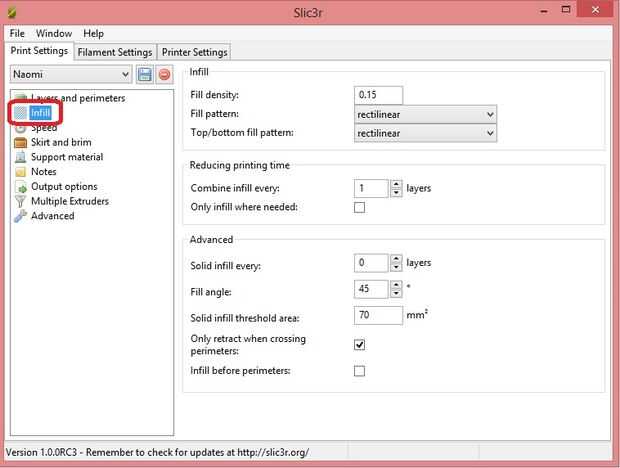The height and width of the screenshot is (468, 620).
Task: Switch to Filament Settings tab
Action: (x=115, y=52)
